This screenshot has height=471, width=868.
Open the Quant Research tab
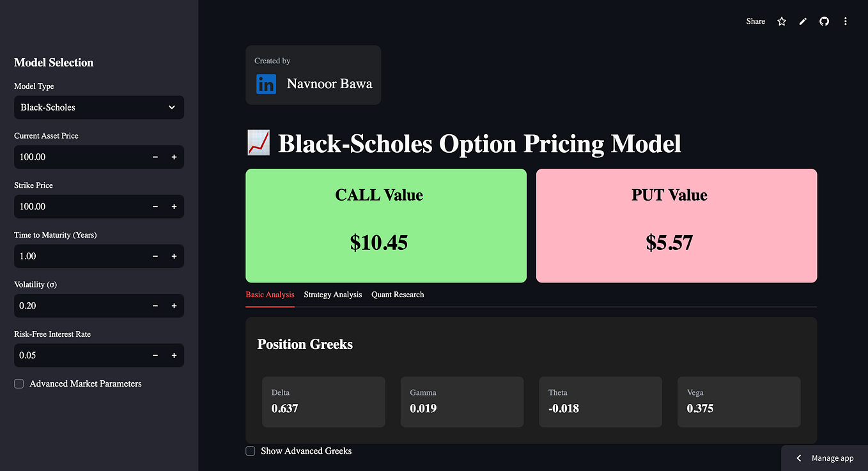click(x=398, y=295)
